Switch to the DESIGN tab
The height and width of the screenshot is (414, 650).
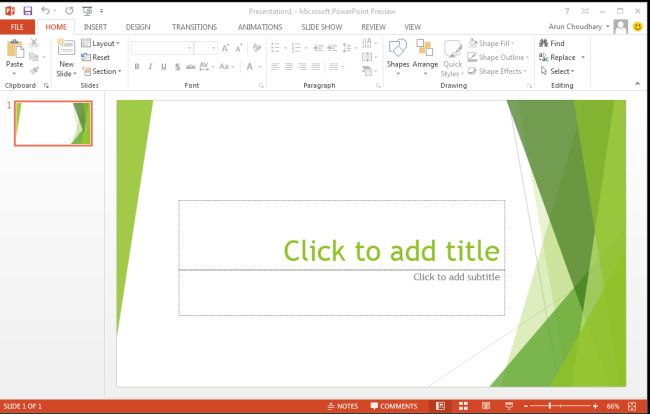tap(138, 27)
